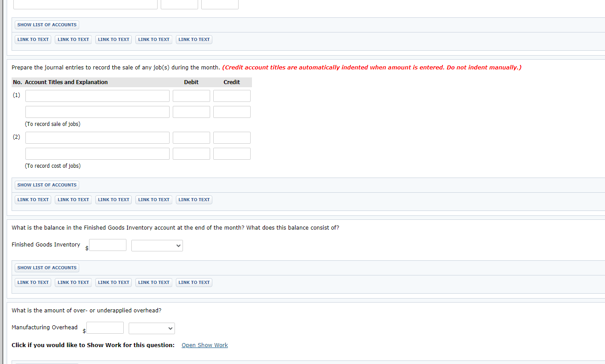Click last LINK TO TEXT button in the topmost section
Viewport: 605px width, 364px height.
[194, 40]
